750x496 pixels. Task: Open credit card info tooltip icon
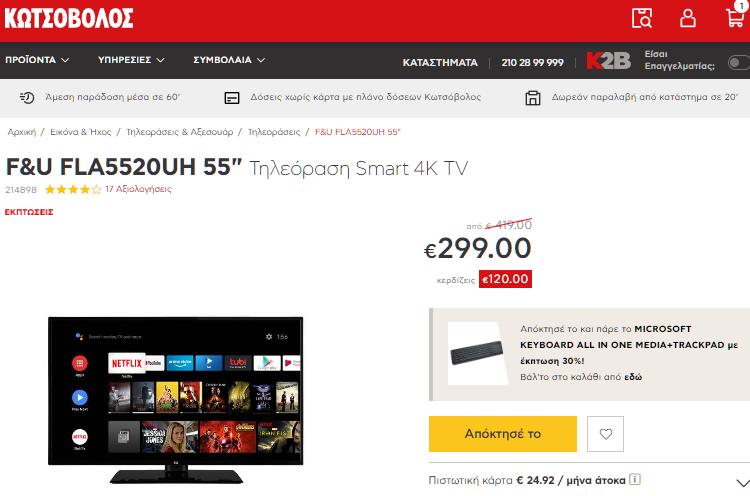(x=635, y=479)
